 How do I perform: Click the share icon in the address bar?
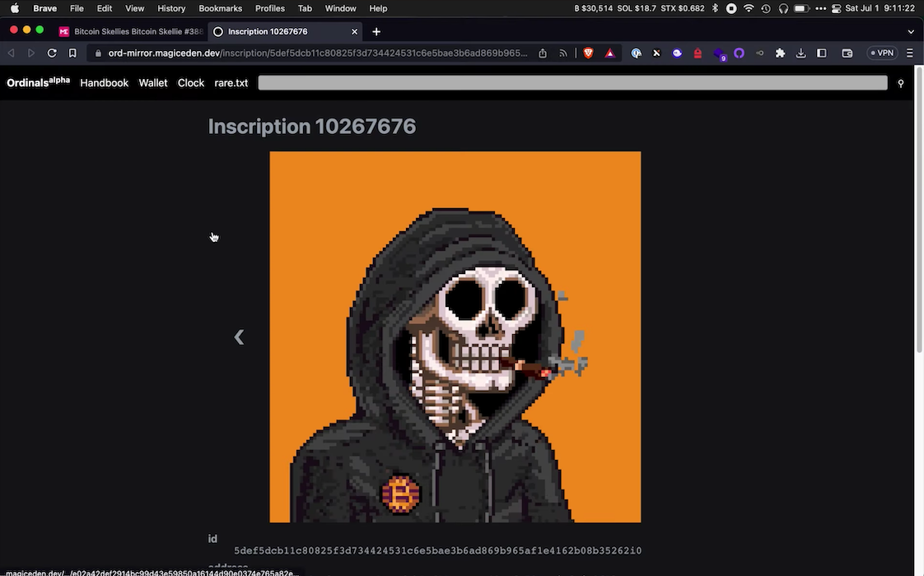pos(543,53)
